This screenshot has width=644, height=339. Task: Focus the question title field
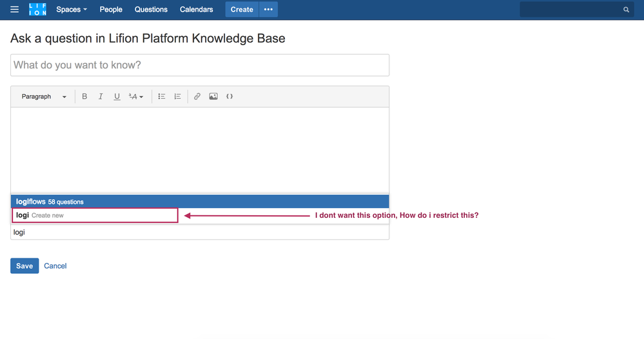(x=200, y=65)
